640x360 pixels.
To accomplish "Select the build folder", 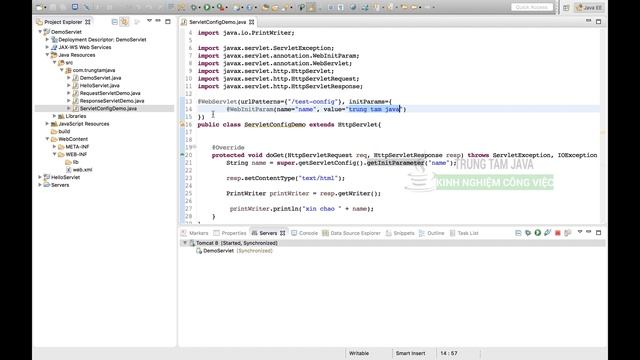I will coord(64,131).
